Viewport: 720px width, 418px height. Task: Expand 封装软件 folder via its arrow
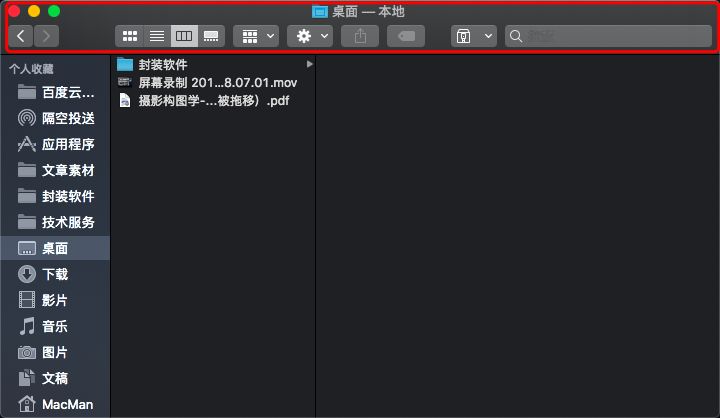(x=309, y=64)
